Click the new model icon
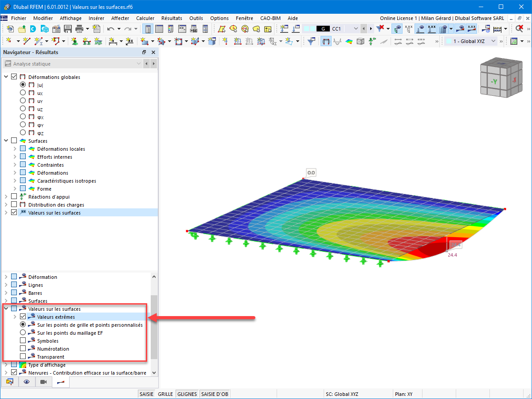Screen dimensions: 532x399 pos(10,29)
